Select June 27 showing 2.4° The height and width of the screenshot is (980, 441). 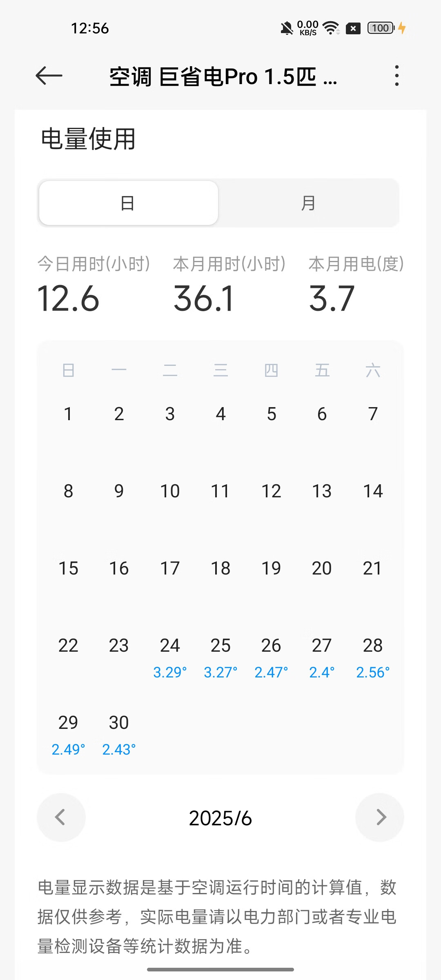click(x=322, y=657)
